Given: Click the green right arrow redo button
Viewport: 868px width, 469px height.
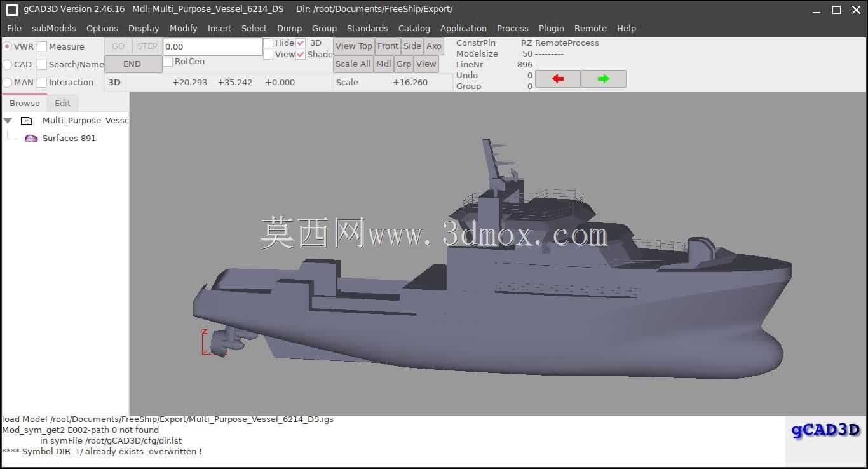Looking at the screenshot, I should pos(604,79).
